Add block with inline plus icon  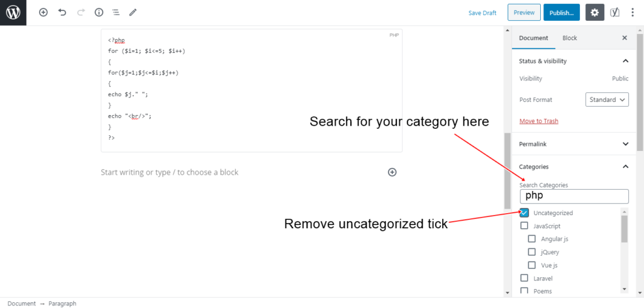tap(392, 172)
